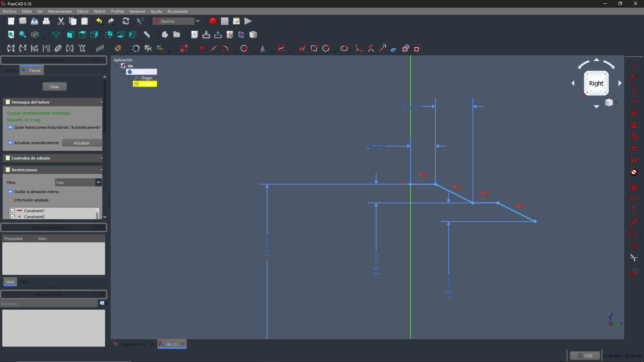The width and height of the screenshot is (644, 362).
Task: Click the Fit All view icon
Action: pyautogui.click(x=11, y=35)
